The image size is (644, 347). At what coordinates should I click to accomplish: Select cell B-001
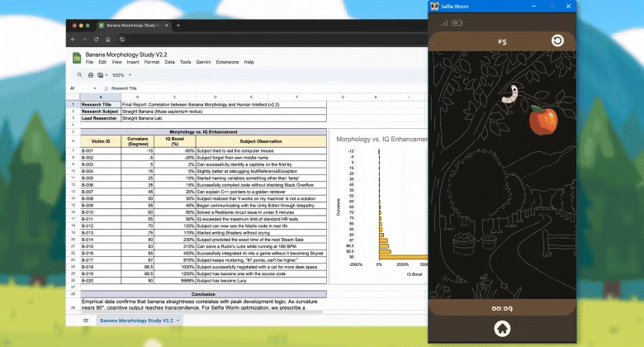(101, 151)
